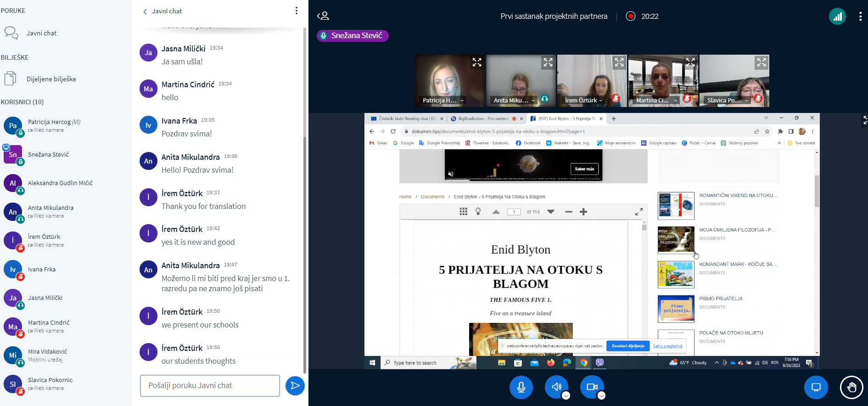Open new browser tab plus button

614,118
